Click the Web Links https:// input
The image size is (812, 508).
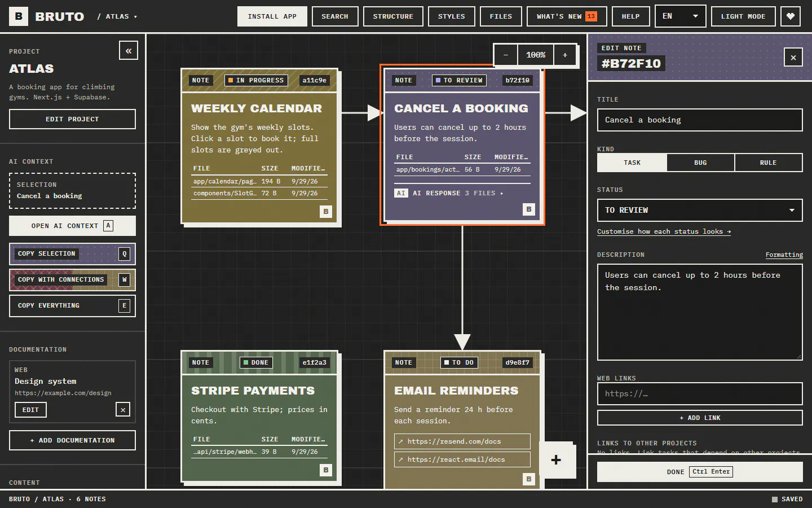point(700,394)
